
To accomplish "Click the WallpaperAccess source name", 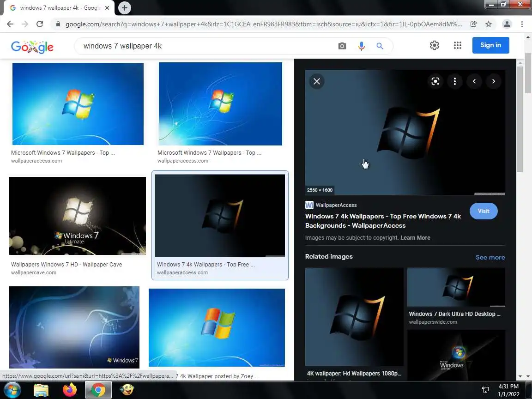I will (336, 205).
